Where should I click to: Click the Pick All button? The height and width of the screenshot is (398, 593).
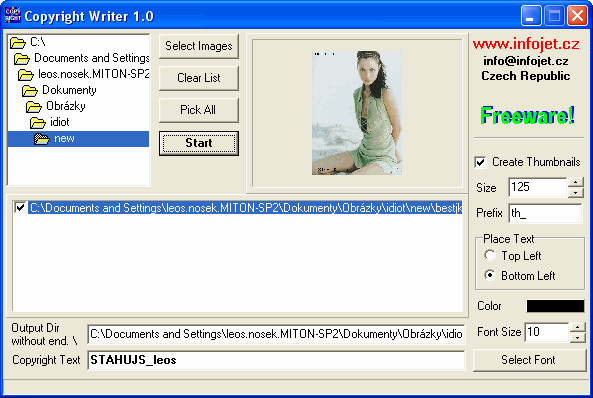coord(199,110)
